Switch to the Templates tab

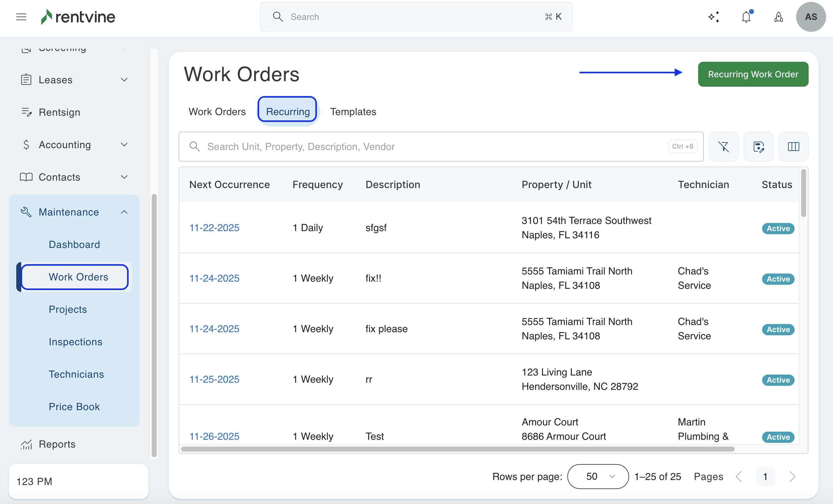click(x=352, y=111)
